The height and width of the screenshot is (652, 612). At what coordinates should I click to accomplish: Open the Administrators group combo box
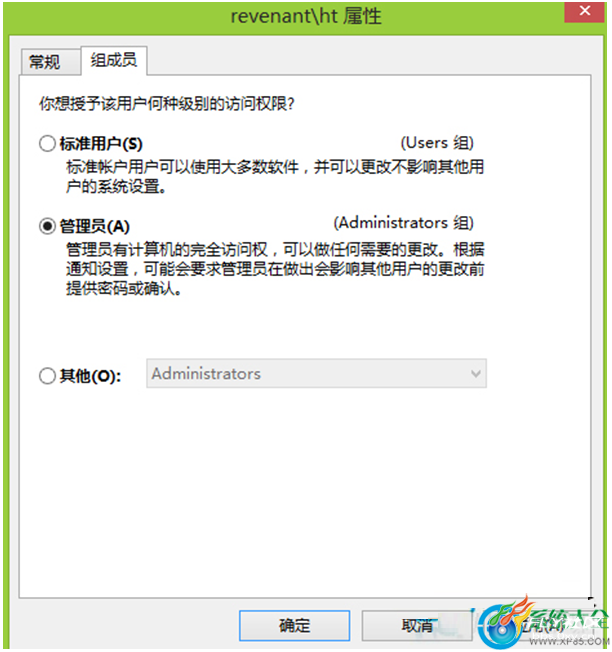(316, 373)
